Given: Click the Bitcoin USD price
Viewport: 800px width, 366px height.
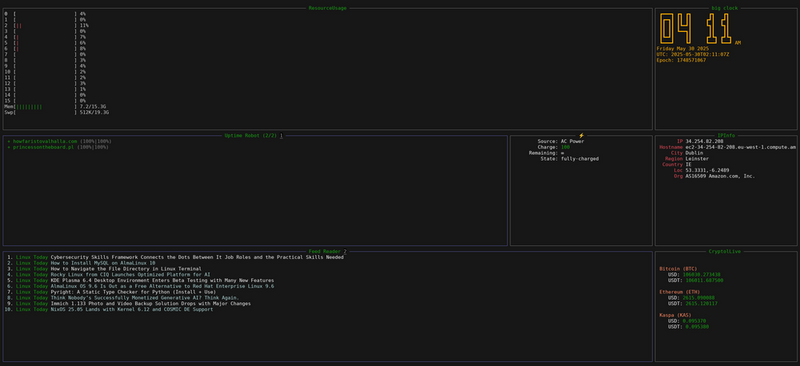Looking at the screenshot, I should 703,275.
